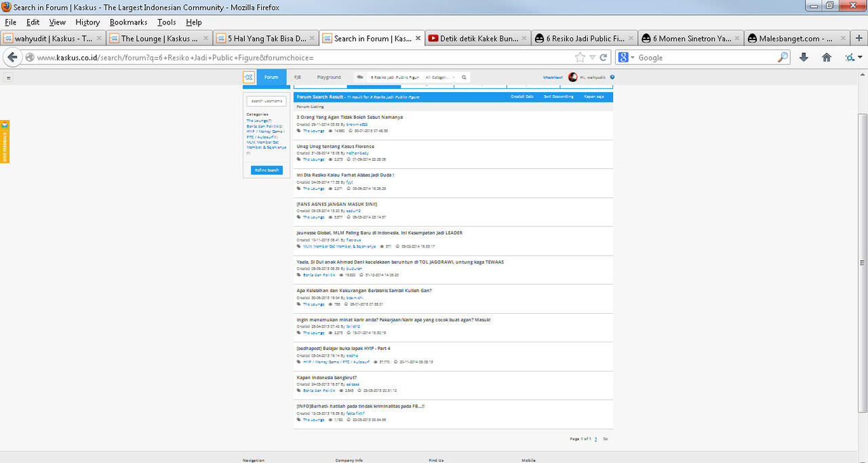Open the Kapan saja time filter dropdown
Image resolution: width=868 pixels, height=463 pixels.
[x=594, y=97]
